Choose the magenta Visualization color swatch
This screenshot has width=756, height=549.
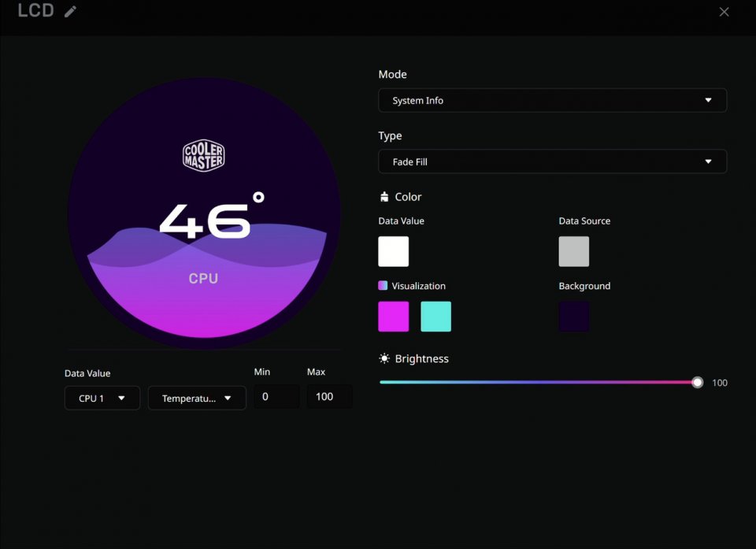pos(394,317)
